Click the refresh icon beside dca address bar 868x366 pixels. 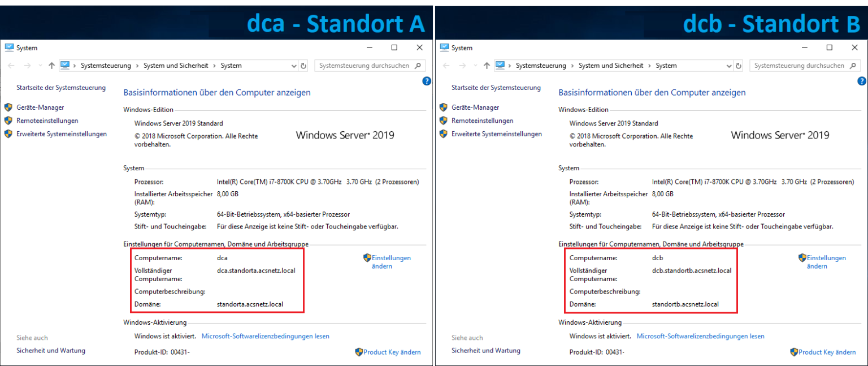[302, 65]
